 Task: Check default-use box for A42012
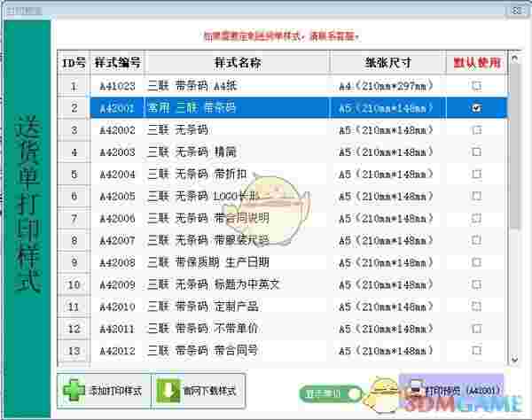click(x=476, y=351)
